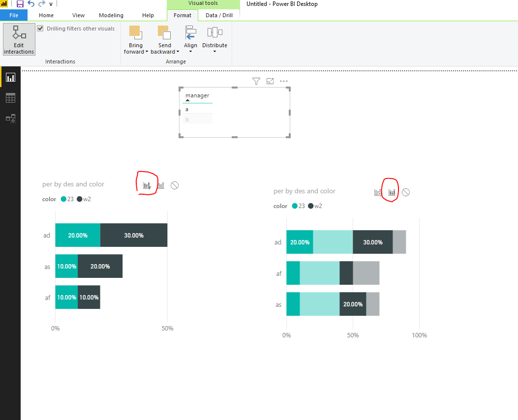Select the 20.00% as bar in right chart
Screen dimensions: 518x420
tap(353, 304)
